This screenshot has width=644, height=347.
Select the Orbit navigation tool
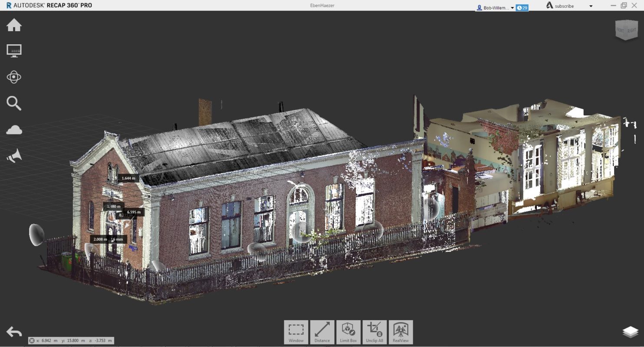click(x=14, y=77)
